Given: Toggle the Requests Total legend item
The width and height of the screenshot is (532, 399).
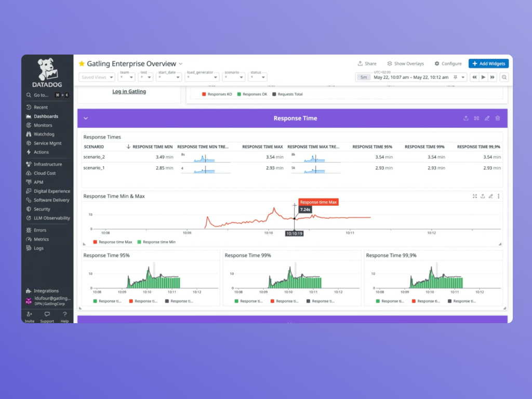Looking at the screenshot, I should pos(287,95).
